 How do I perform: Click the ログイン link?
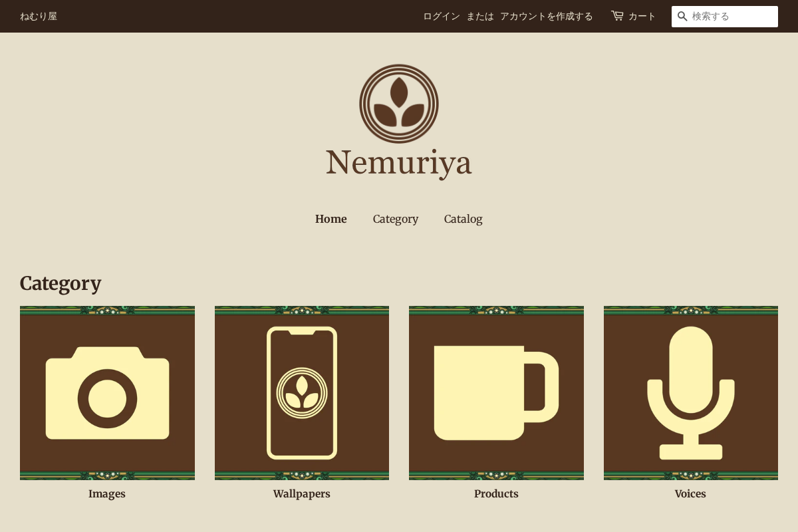pos(441,16)
